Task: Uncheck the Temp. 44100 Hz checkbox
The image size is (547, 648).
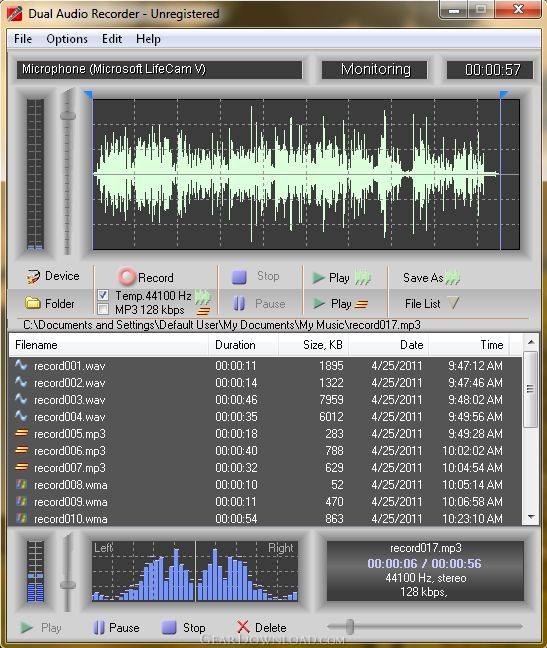Action: [103, 295]
